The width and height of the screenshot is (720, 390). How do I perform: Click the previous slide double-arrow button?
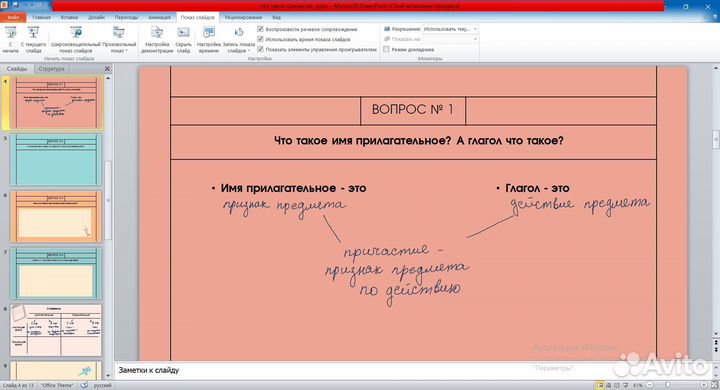[x=715, y=342]
